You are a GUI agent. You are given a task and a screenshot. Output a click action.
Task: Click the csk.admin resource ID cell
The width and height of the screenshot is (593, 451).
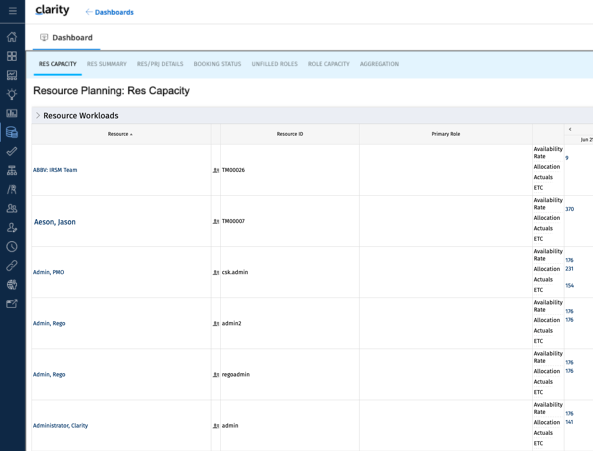(x=290, y=272)
